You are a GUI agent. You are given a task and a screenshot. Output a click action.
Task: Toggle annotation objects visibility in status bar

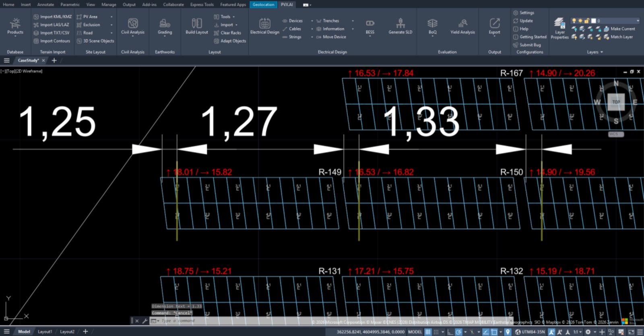pyautogui.click(x=551, y=332)
